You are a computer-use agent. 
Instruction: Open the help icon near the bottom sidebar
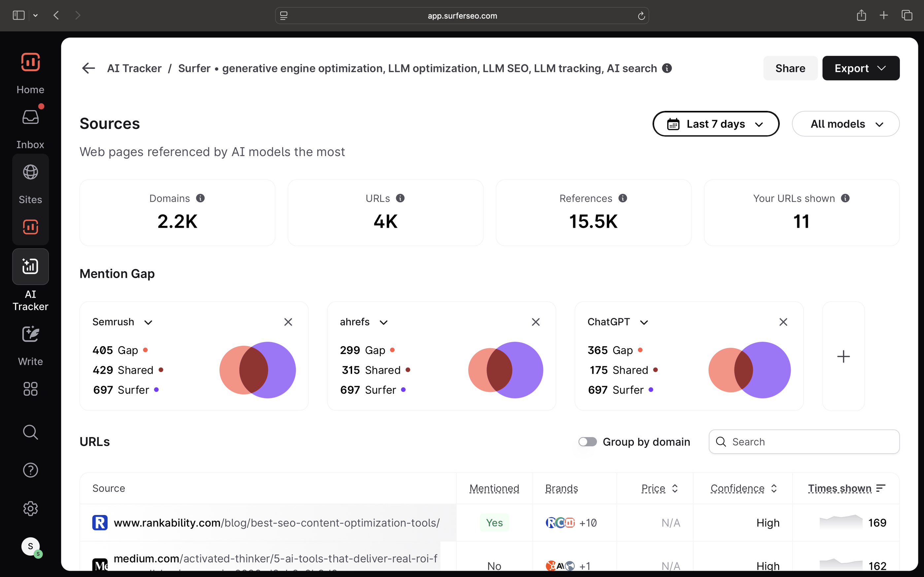point(30,470)
